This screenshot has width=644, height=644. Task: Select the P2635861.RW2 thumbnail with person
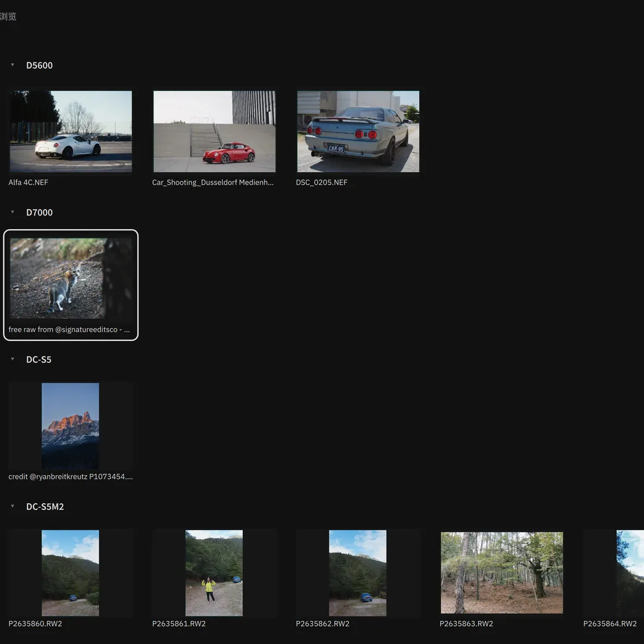[214, 573]
